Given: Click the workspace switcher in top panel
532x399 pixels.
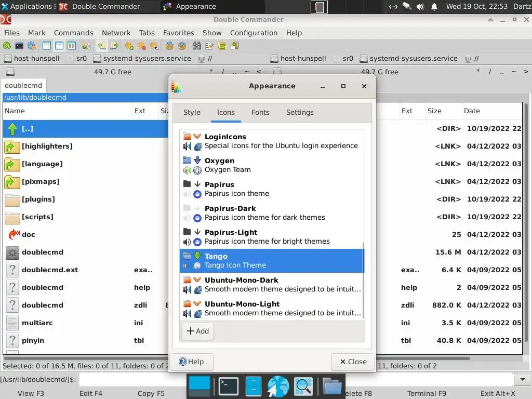Looking at the screenshot, I should point(320,7).
